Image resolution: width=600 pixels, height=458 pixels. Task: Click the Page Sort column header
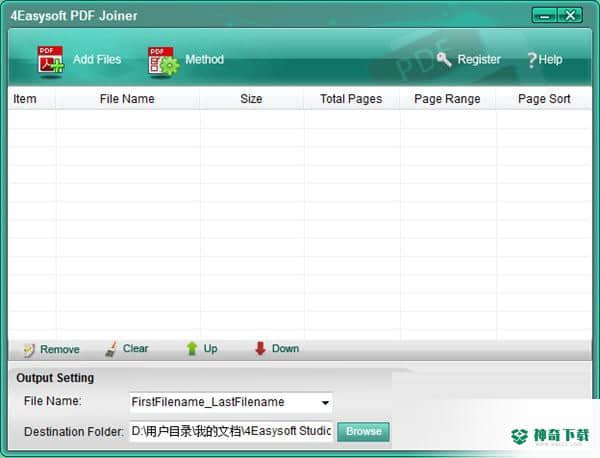[544, 99]
